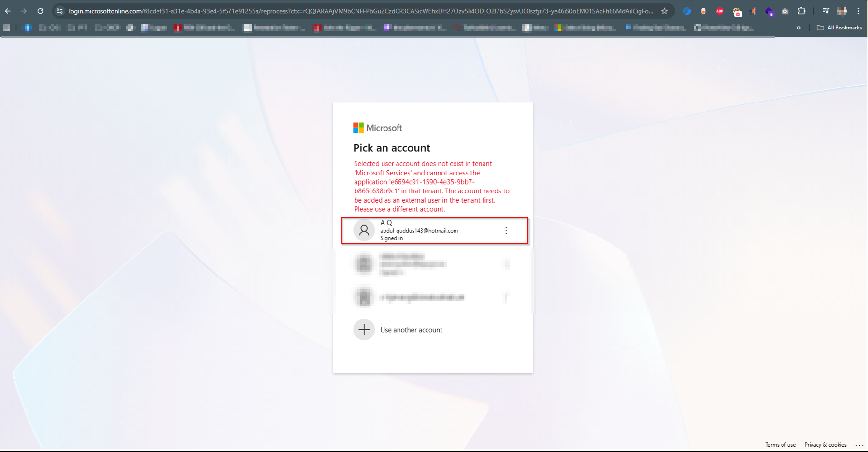Open the Adblock Plus (ABP) extension

[720, 11]
